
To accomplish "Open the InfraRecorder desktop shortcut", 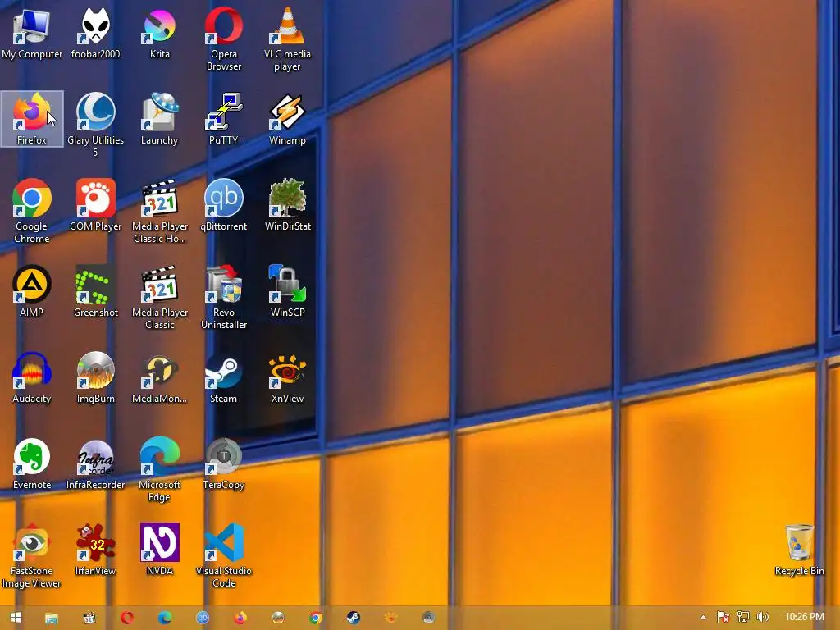I will point(95,463).
